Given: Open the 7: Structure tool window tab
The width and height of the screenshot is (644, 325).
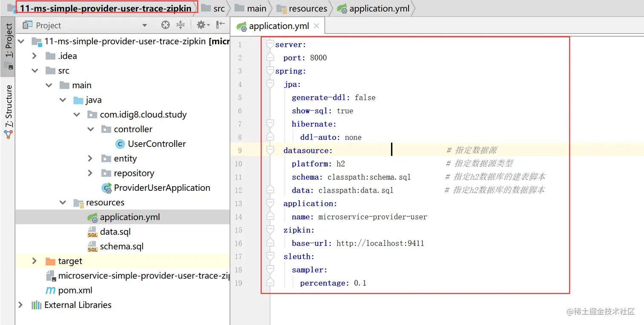Looking at the screenshot, I should click(8, 112).
